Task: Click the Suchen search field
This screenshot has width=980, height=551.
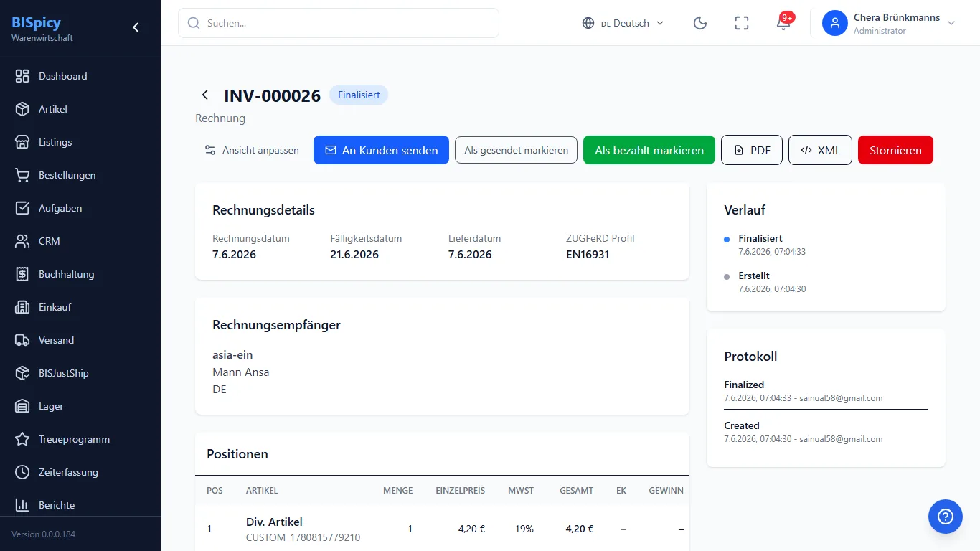Action: (339, 23)
